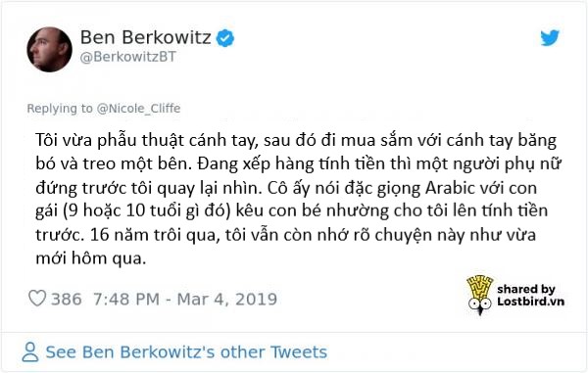The width and height of the screenshot is (588, 373).
Task: Click See Ben Berkowitz's other Tweets
Action: point(186,352)
